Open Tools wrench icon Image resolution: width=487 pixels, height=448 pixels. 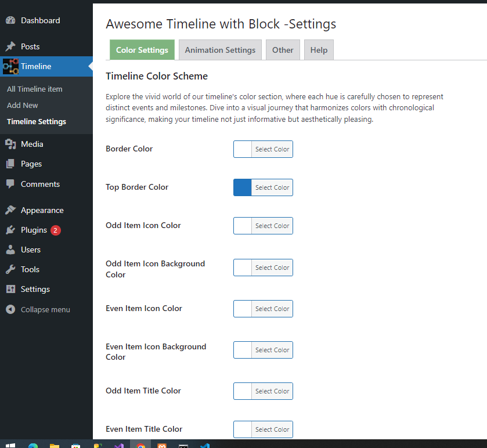pos(10,269)
